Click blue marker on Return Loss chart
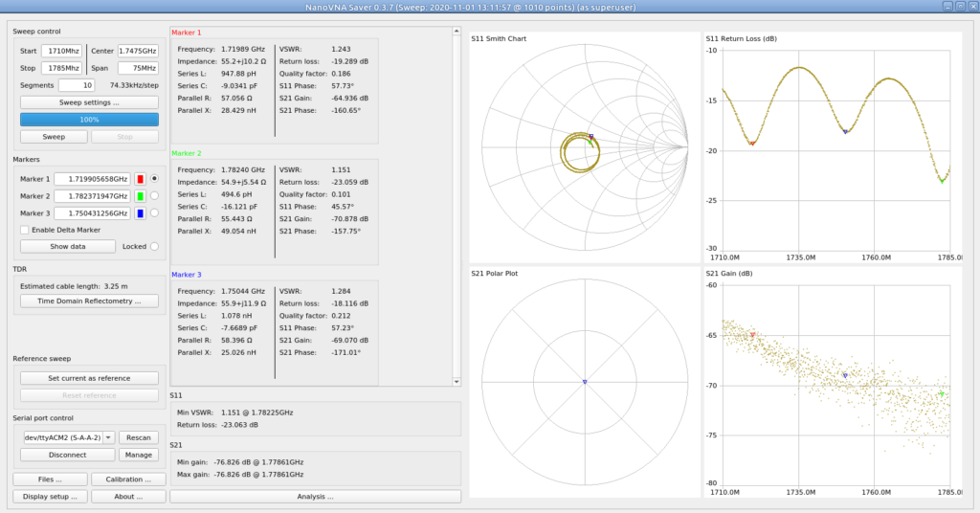This screenshot has width=980, height=513. click(846, 131)
